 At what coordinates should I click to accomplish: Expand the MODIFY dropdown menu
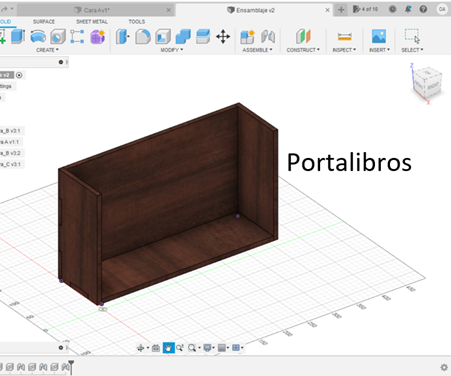tap(172, 50)
